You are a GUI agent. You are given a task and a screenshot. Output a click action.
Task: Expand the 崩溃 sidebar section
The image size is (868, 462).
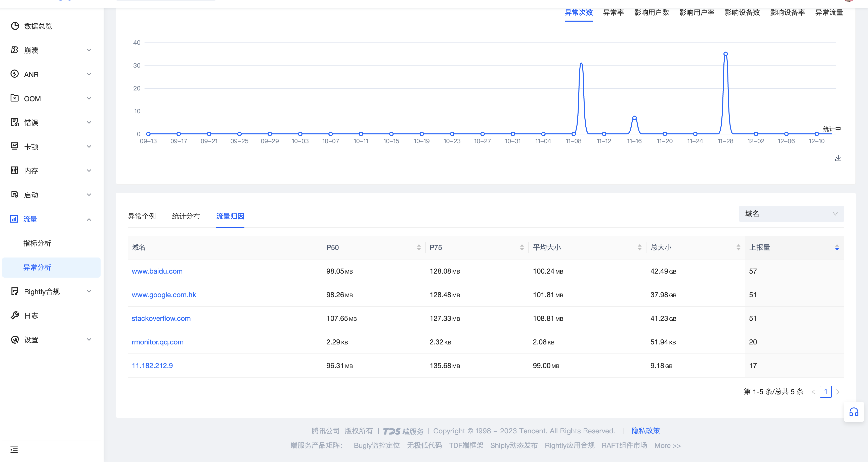pyautogui.click(x=89, y=50)
